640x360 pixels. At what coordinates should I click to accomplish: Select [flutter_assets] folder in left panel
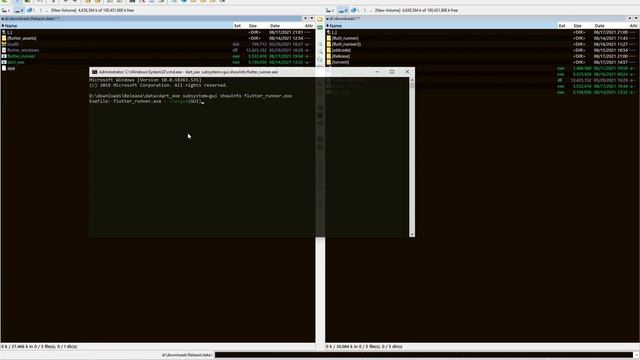coord(158,38)
